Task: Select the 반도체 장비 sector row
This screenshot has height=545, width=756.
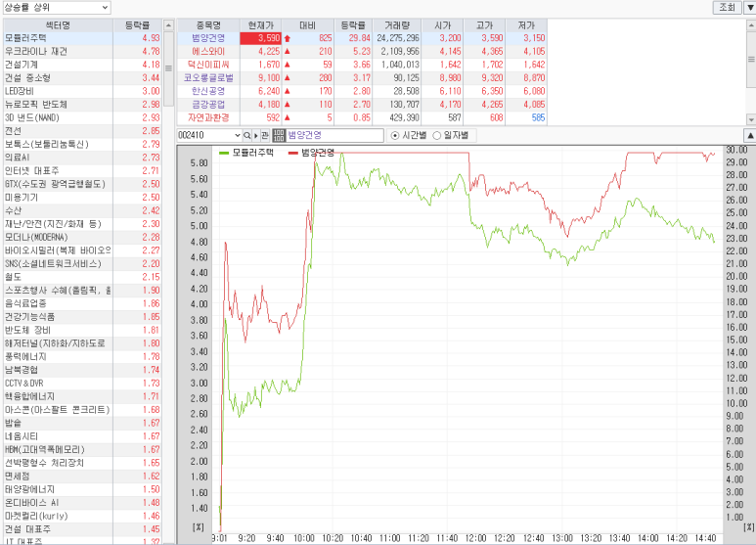Action: 82,330
